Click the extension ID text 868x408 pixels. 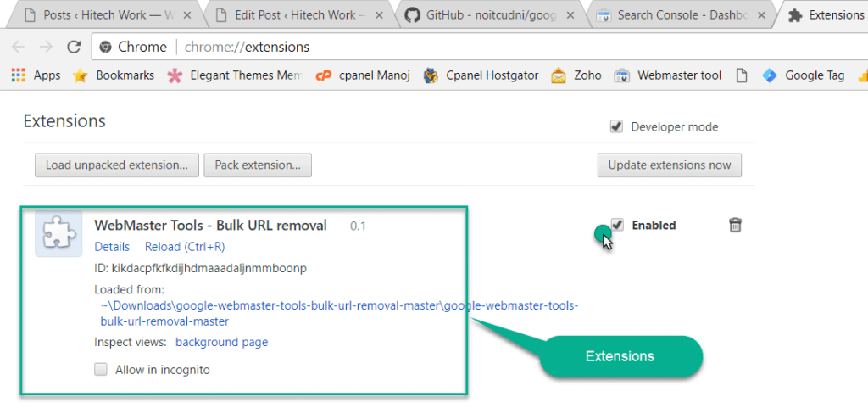(200, 269)
